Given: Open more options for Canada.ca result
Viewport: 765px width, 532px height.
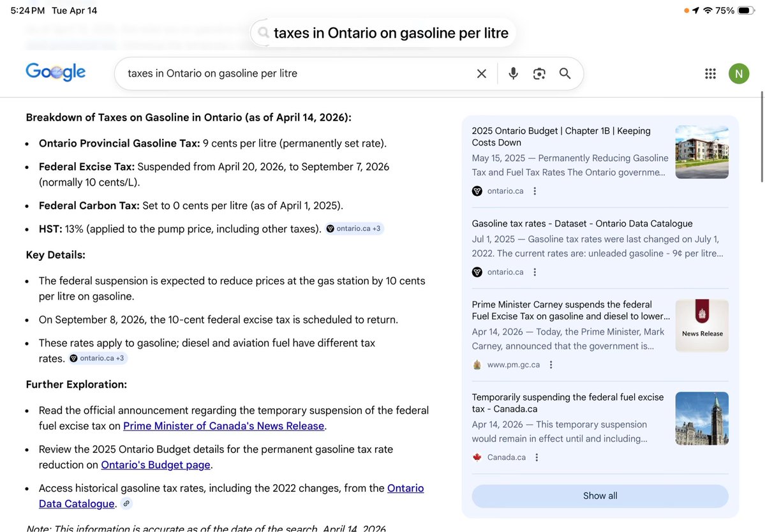Looking at the screenshot, I should coord(537,457).
